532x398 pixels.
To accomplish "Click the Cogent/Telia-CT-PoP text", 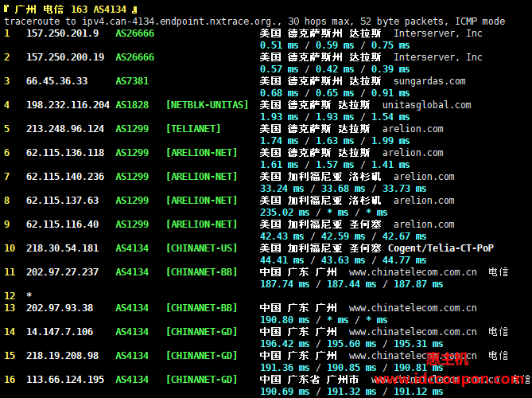I will point(440,248).
